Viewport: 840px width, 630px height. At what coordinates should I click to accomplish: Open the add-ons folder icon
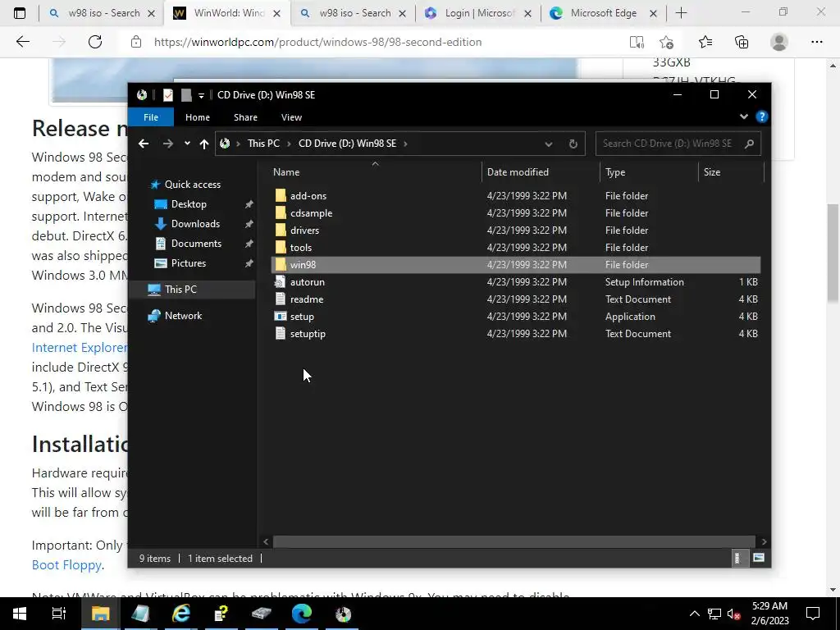[281, 195]
